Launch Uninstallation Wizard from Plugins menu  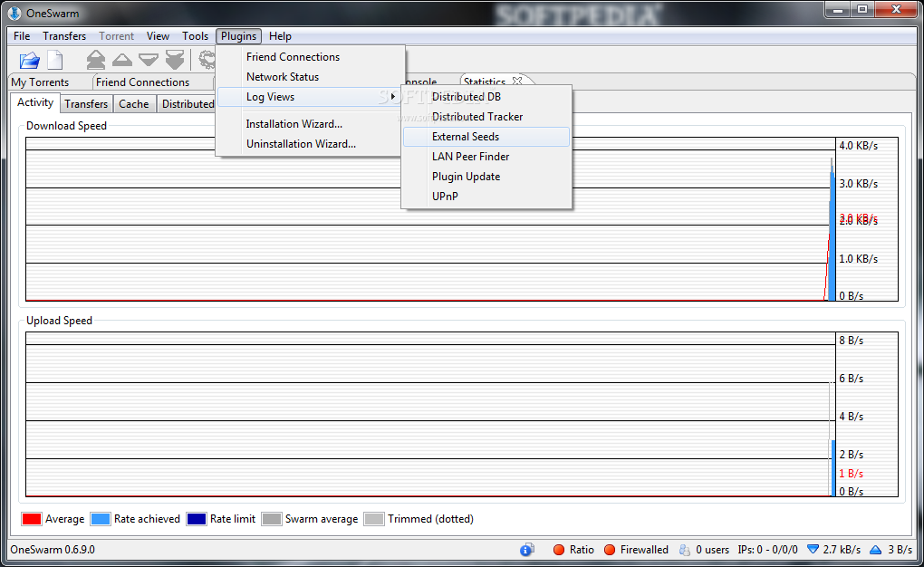pyautogui.click(x=311, y=144)
